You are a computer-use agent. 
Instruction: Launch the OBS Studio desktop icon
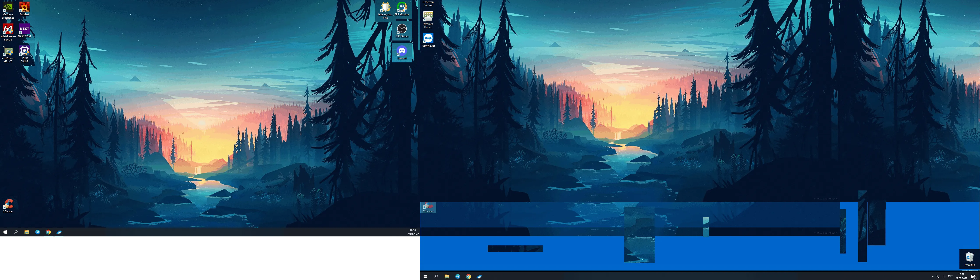click(x=402, y=31)
